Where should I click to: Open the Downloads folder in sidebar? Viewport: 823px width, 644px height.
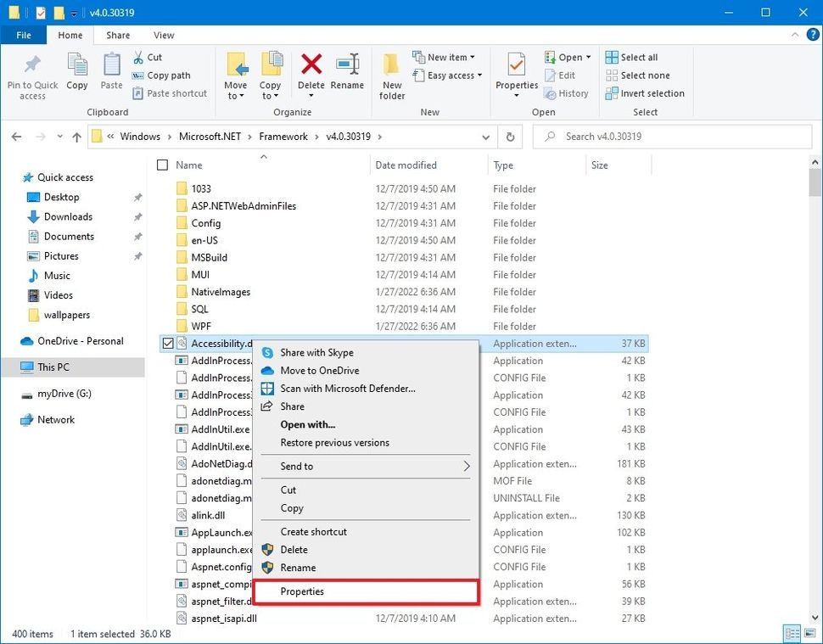pyautogui.click(x=68, y=216)
